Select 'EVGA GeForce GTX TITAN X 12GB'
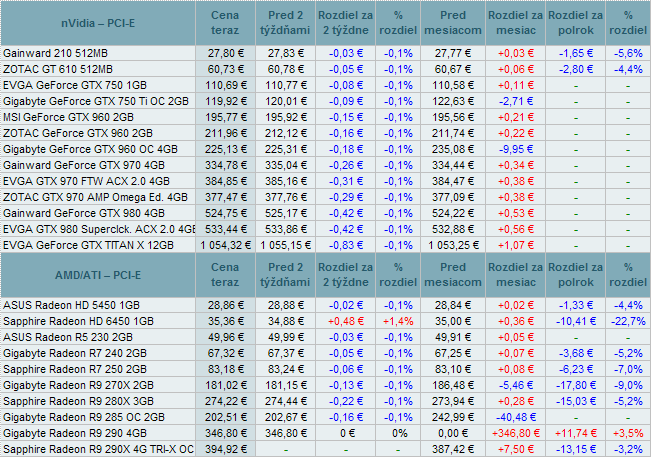Image resolution: width=651 pixels, height=457 pixels. [x=88, y=245]
